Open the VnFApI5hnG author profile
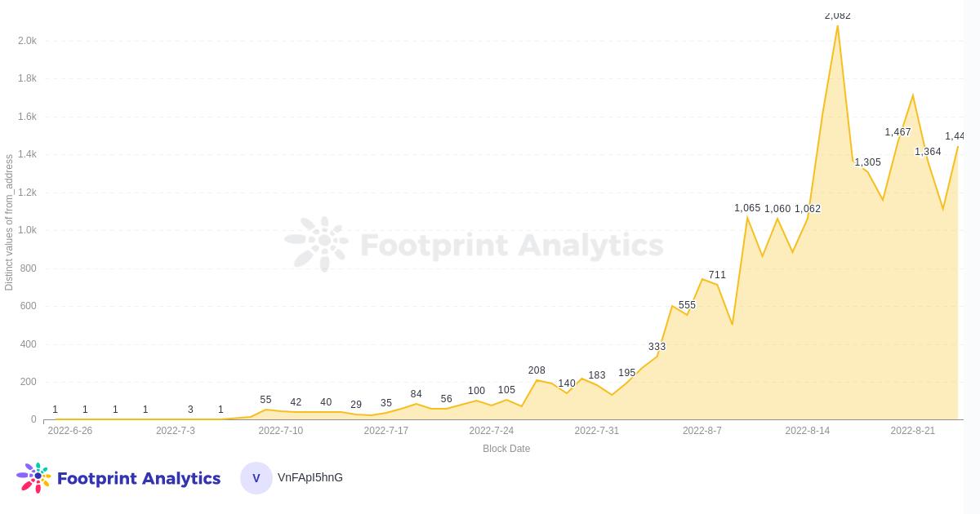The height and width of the screenshot is (514, 980). [310, 477]
